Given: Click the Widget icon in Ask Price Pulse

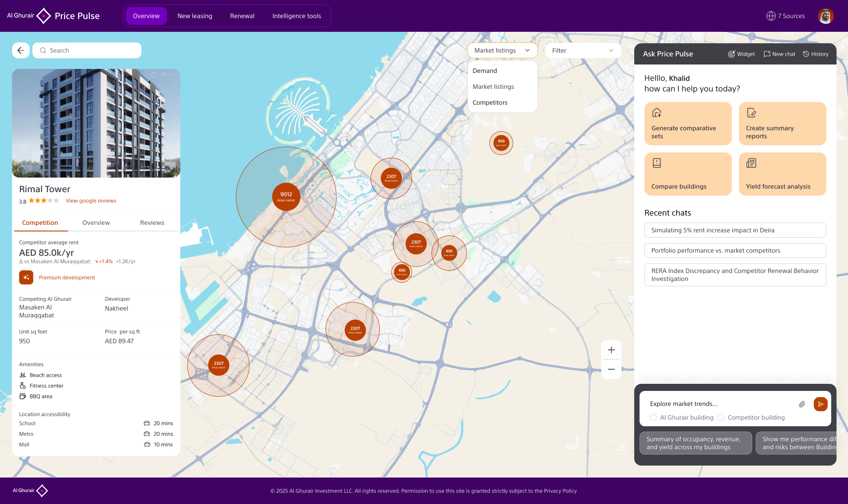Looking at the screenshot, I should click(731, 54).
